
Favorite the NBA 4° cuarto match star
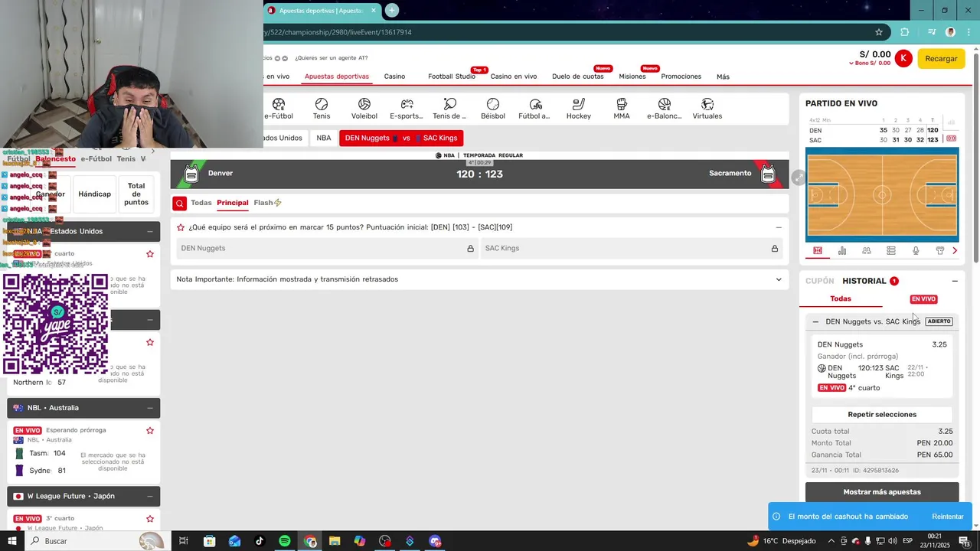[150, 254]
